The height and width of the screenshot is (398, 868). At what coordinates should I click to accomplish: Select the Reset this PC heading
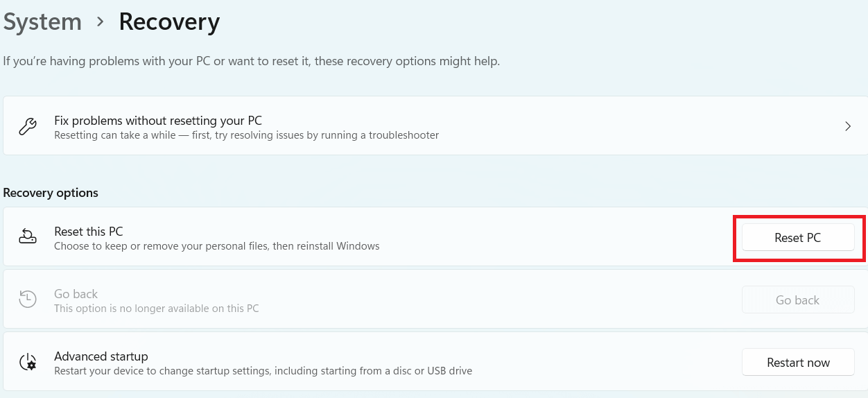88,232
